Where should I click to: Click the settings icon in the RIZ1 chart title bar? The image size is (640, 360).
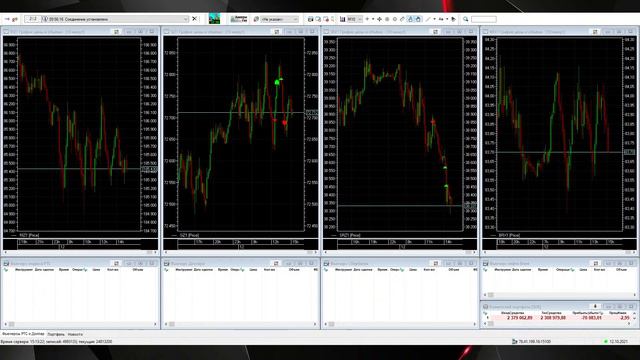pos(116,31)
